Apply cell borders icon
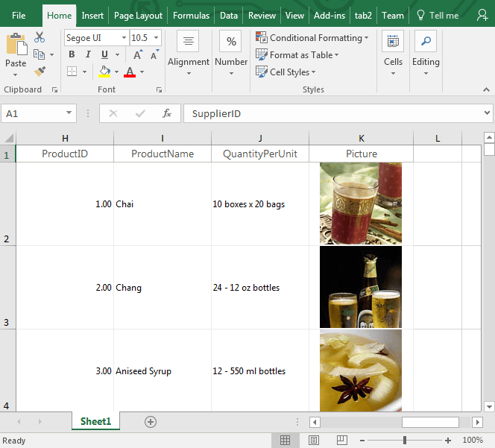This screenshot has width=495, height=448. [72, 72]
